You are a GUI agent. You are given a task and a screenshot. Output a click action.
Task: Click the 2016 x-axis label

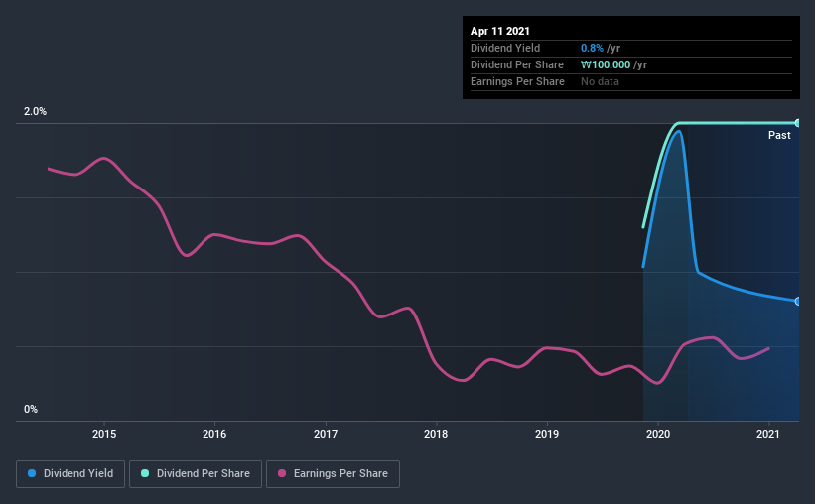tap(214, 434)
